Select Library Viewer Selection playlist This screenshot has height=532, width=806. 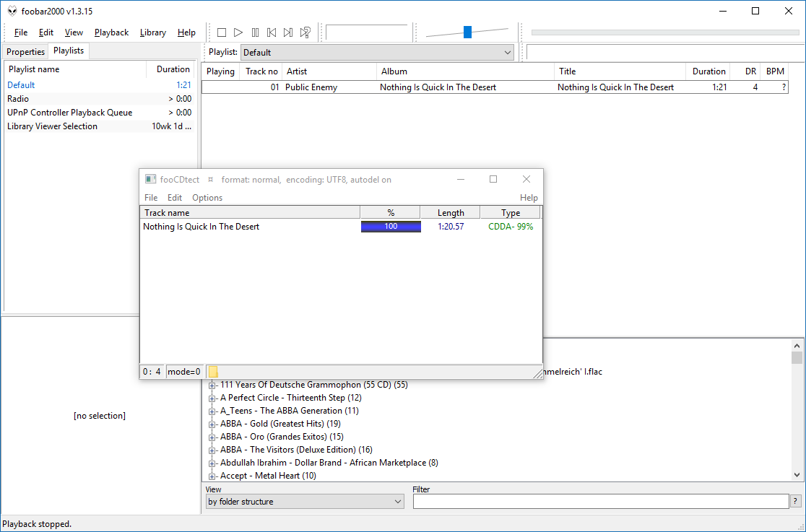pos(99,126)
